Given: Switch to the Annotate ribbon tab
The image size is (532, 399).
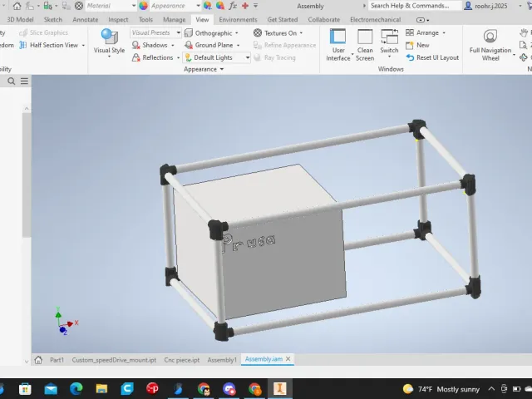Looking at the screenshot, I should pyautogui.click(x=85, y=20).
